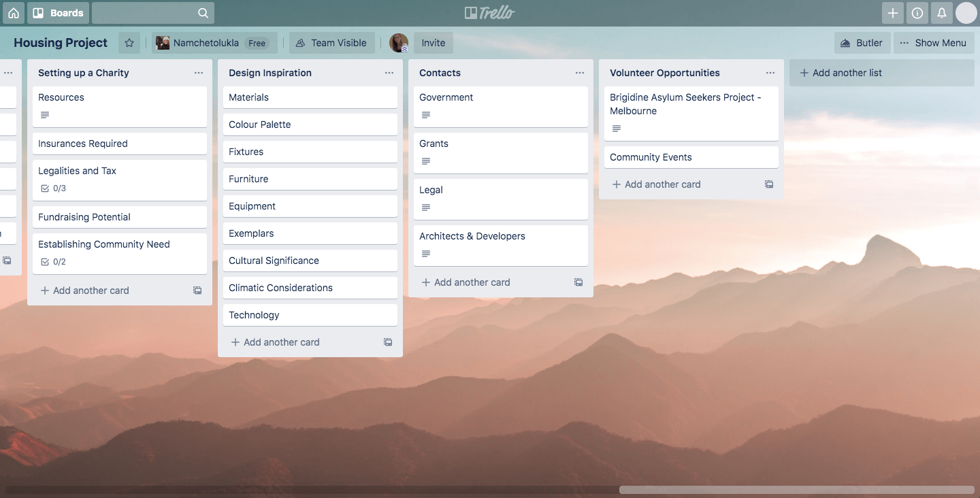The width and height of the screenshot is (980, 498).
Task: Open Design Inspiration list actions menu
Action: [389, 73]
